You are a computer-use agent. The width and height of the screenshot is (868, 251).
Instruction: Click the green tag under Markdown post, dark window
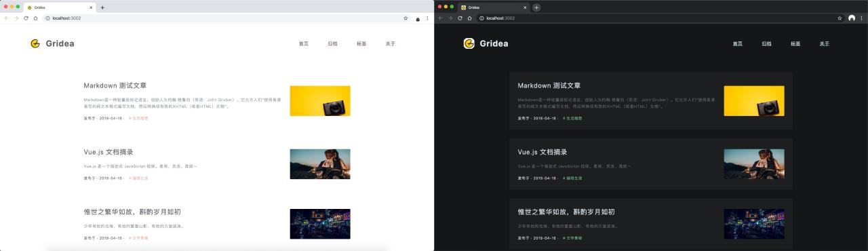pos(572,119)
